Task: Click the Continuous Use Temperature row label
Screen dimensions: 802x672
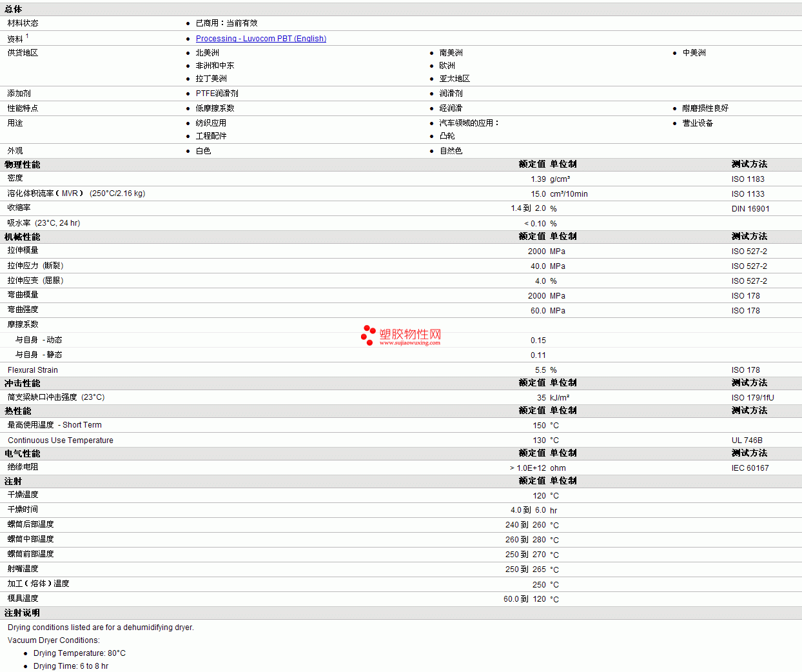Action: pyautogui.click(x=61, y=440)
